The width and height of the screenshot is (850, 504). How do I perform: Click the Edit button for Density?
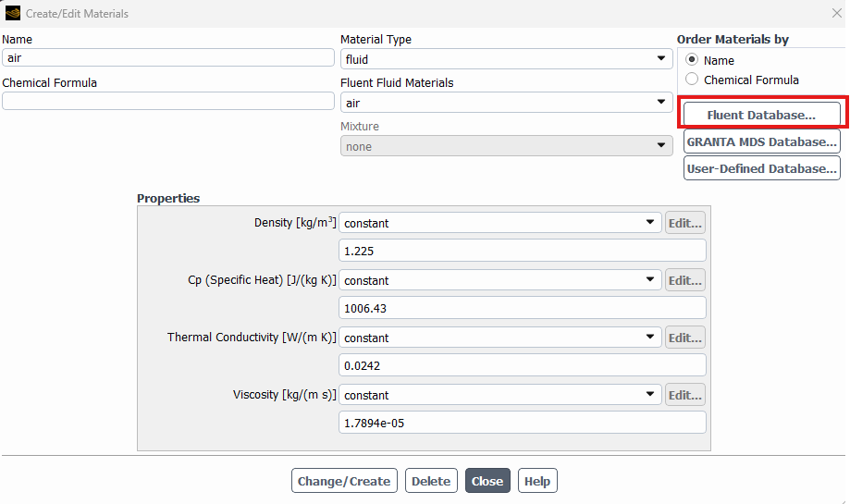click(685, 223)
